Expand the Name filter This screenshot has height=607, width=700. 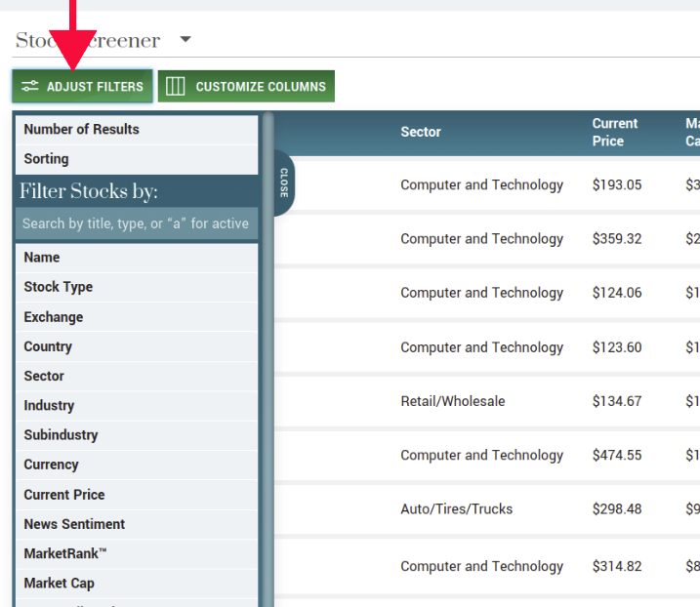[x=42, y=258]
